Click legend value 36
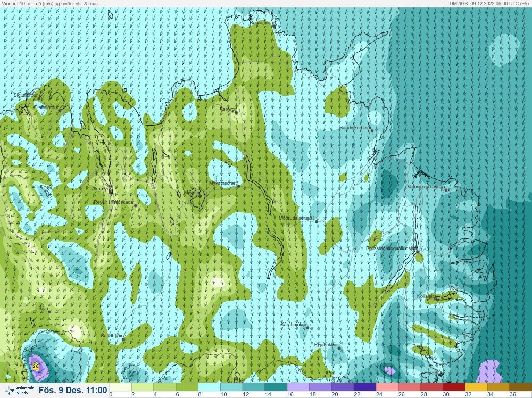The height and width of the screenshot is (398, 532). point(513,395)
